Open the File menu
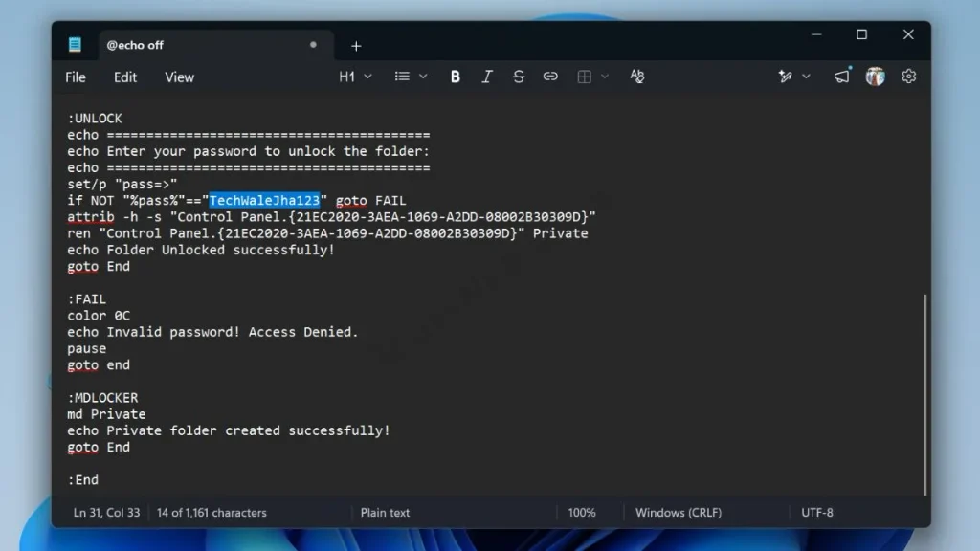The width and height of the screenshot is (980, 551). (x=76, y=77)
